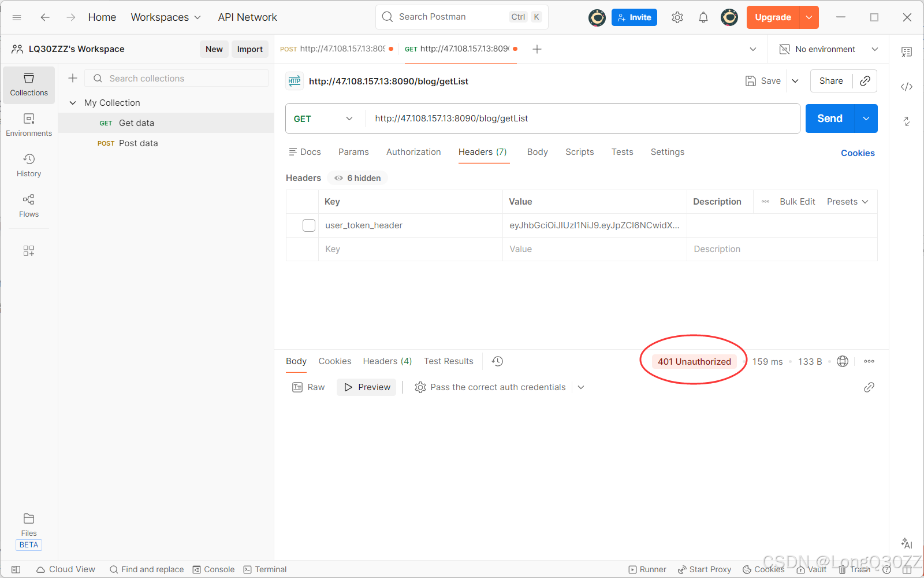
Task: Switch to the request Settings tab
Action: (x=668, y=152)
